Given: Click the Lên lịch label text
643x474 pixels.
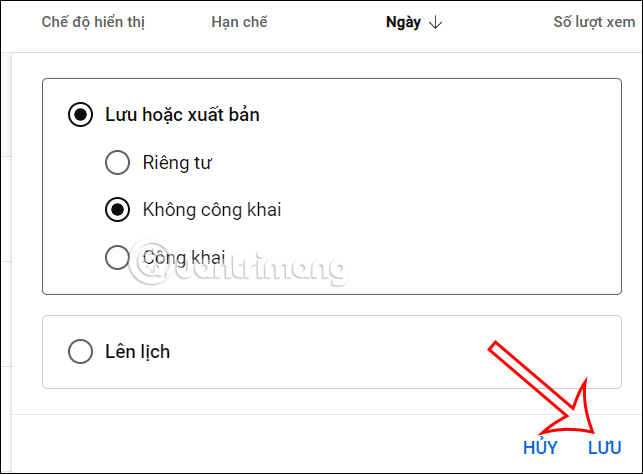Looking at the screenshot, I should click(x=137, y=352).
